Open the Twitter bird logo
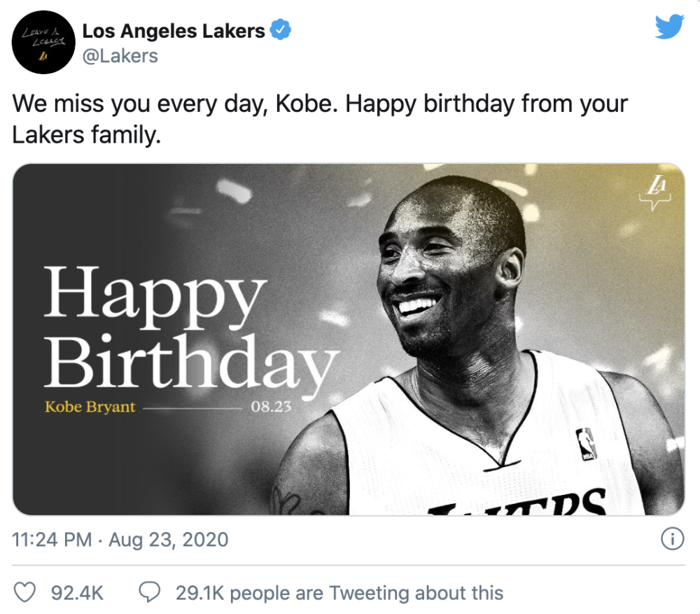 pos(668,28)
